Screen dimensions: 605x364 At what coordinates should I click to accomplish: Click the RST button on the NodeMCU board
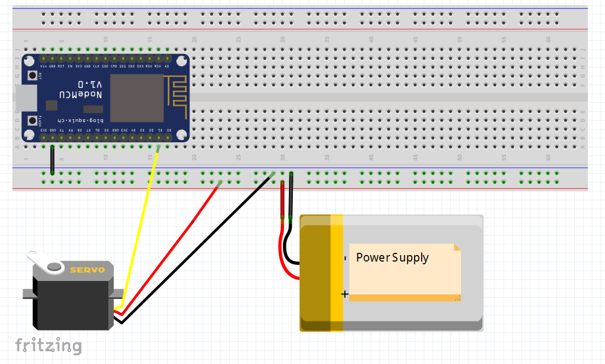32,75
